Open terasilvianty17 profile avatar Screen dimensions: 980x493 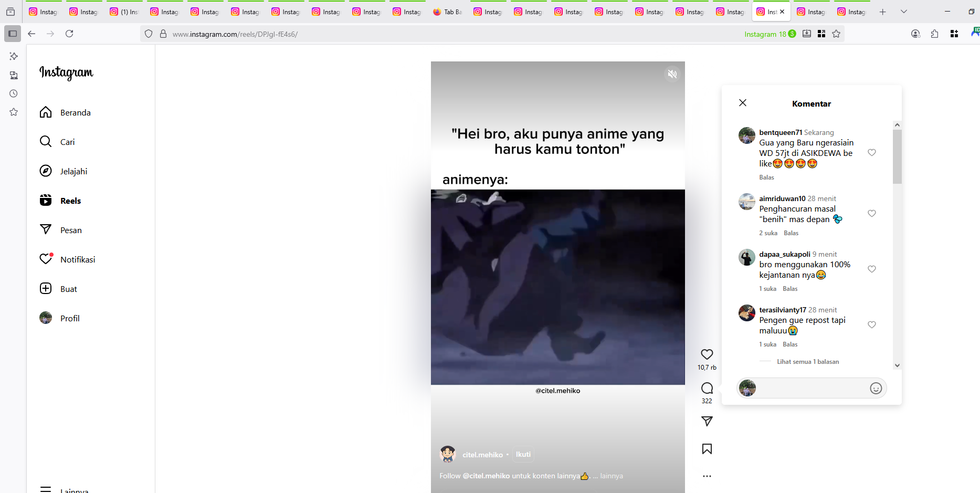pyautogui.click(x=747, y=313)
